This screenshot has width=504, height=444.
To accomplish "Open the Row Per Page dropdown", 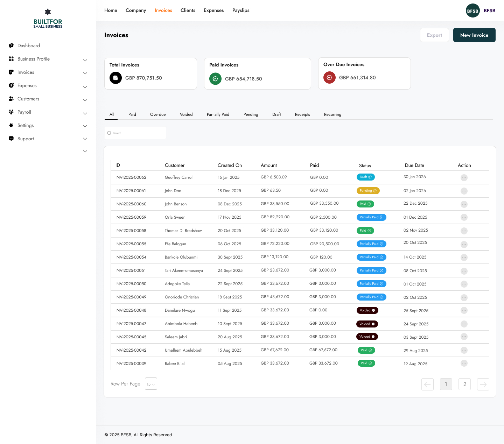I will 151,384.
